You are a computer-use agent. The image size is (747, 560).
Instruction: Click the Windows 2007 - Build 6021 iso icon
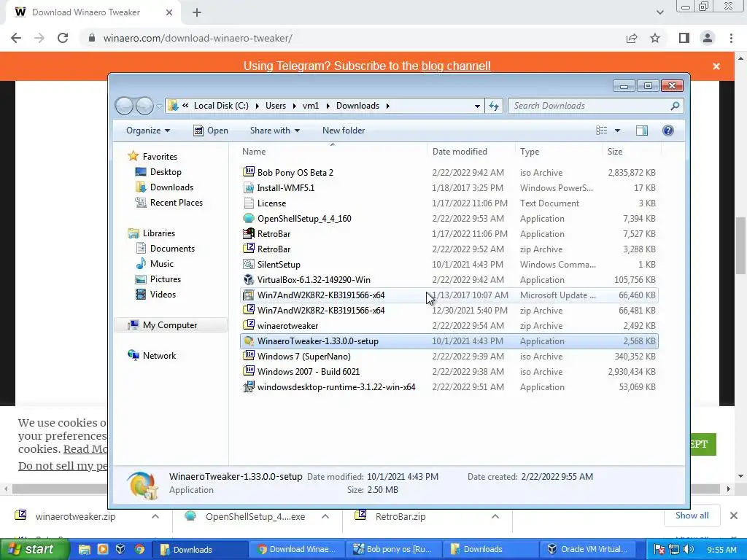click(248, 371)
